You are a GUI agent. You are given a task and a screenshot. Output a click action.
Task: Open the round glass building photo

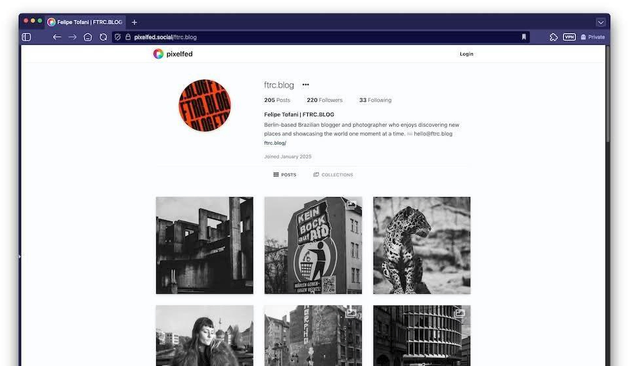pyautogui.click(x=421, y=335)
